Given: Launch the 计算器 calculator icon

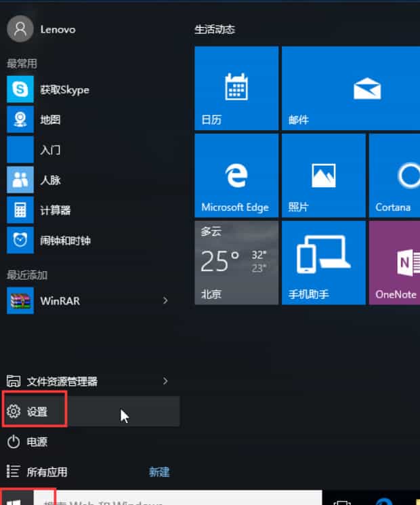Looking at the screenshot, I should [20, 210].
